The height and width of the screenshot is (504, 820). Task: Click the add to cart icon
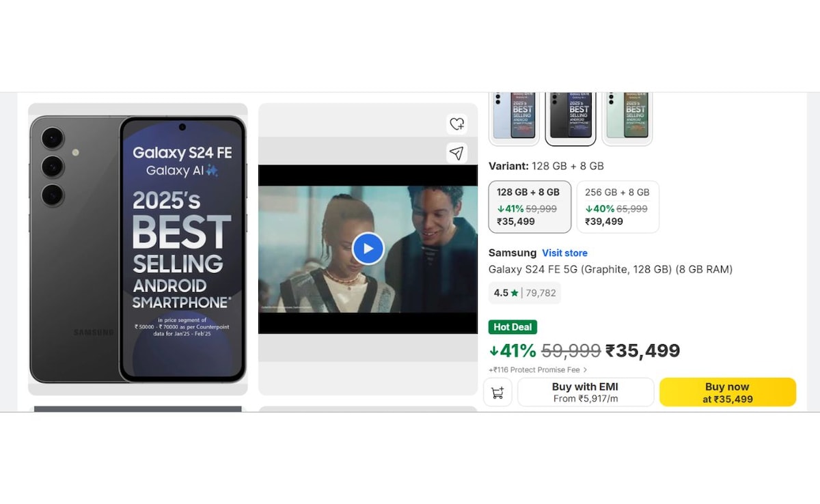(497, 393)
